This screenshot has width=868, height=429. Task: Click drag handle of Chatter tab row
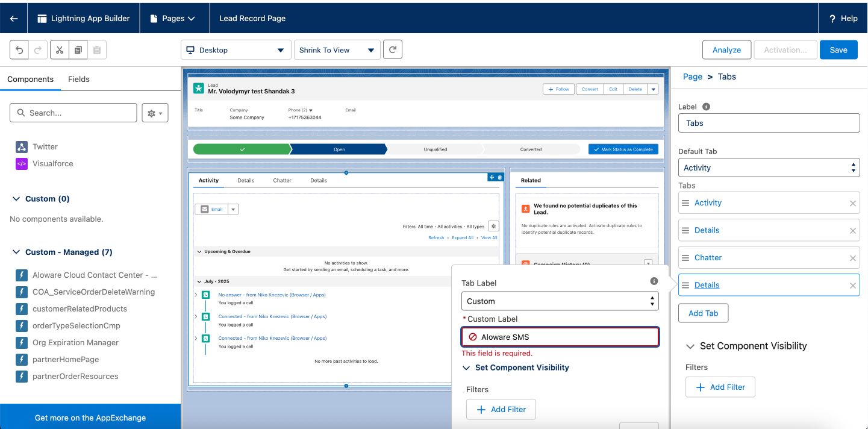point(685,258)
